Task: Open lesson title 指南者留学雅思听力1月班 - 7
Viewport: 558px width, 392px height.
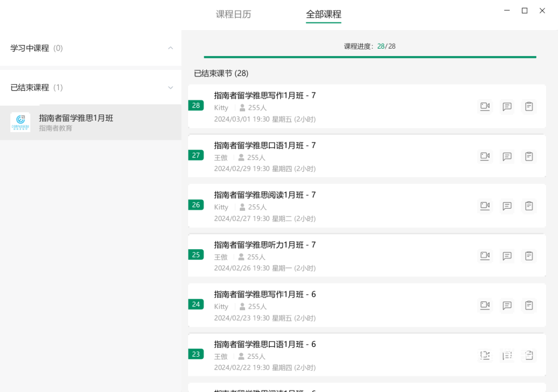Action: pos(265,245)
